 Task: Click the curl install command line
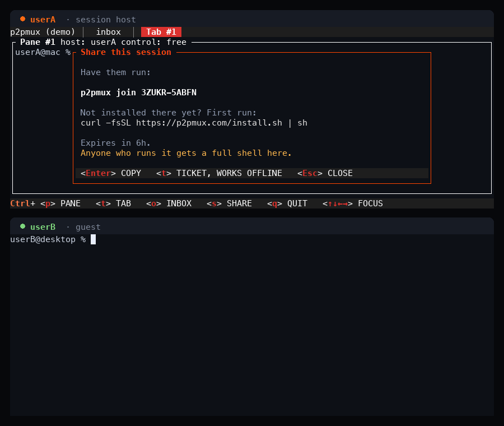pyautogui.click(x=194, y=123)
